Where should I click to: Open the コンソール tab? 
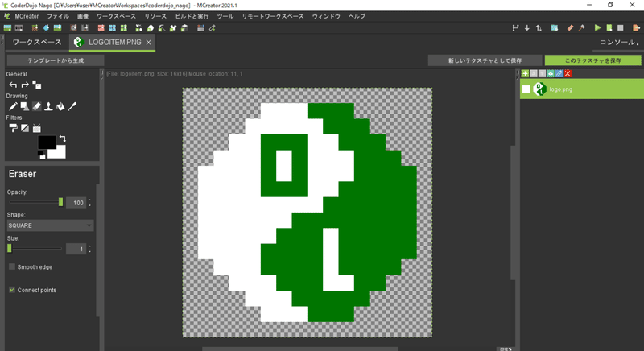tap(618, 43)
